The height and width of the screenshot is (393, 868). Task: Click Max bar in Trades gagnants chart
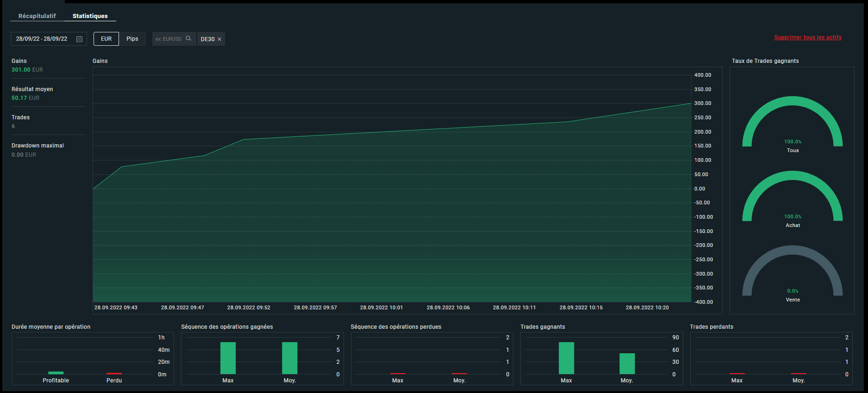566,358
